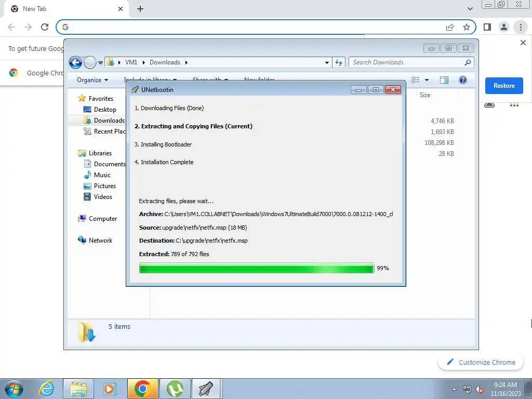This screenshot has height=399, width=532.
Task: Select Libraries in the navigation pane
Action: 100,153
